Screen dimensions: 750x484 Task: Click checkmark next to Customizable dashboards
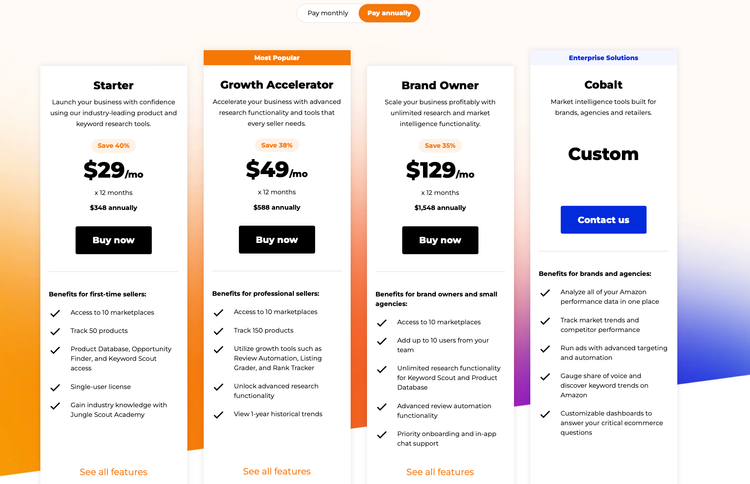tap(545, 413)
